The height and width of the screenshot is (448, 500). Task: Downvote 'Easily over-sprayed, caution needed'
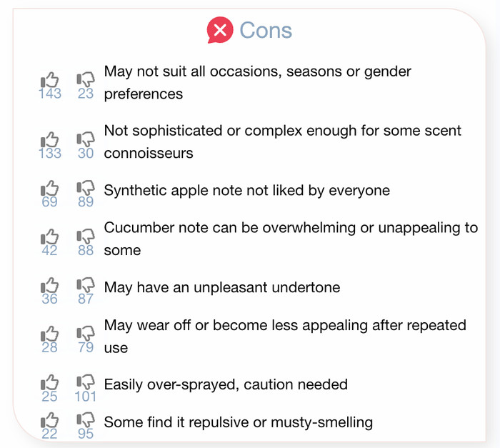pos(86,382)
